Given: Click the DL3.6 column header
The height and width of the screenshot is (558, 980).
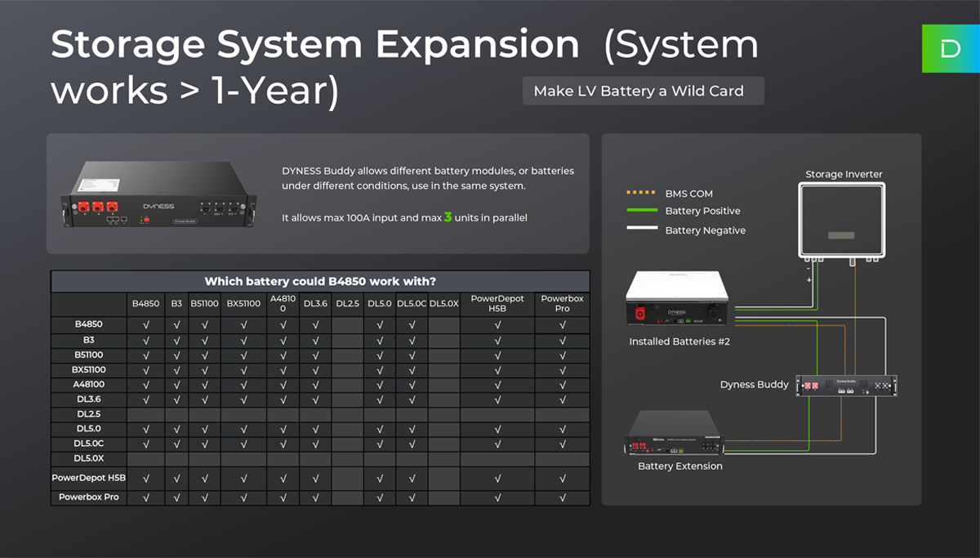Looking at the screenshot, I should tap(315, 304).
